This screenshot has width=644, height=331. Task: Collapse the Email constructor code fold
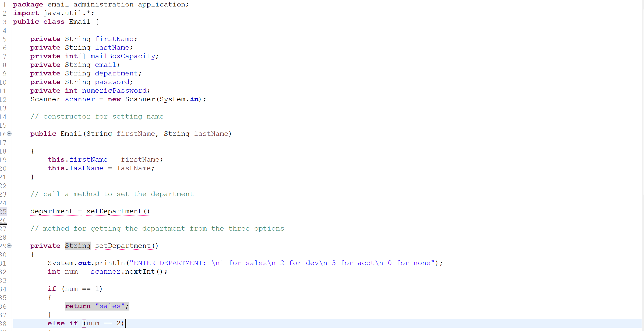pyautogui.click(x=9, y=134)
